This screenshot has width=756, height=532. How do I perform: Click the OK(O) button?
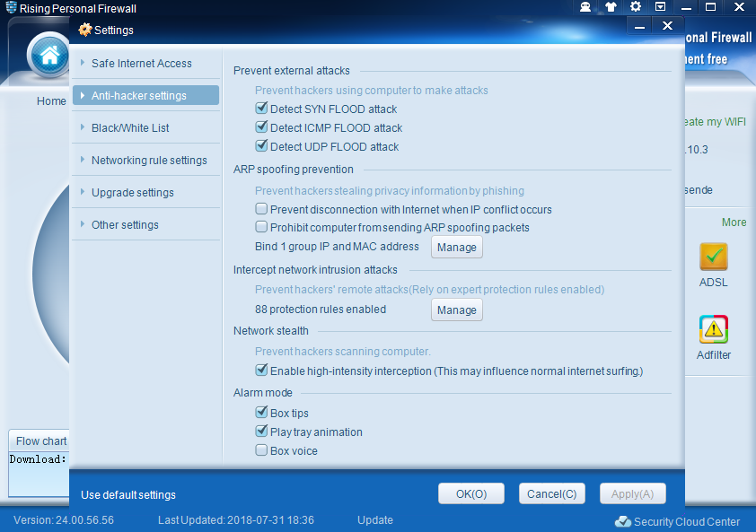tap(471, 494)
